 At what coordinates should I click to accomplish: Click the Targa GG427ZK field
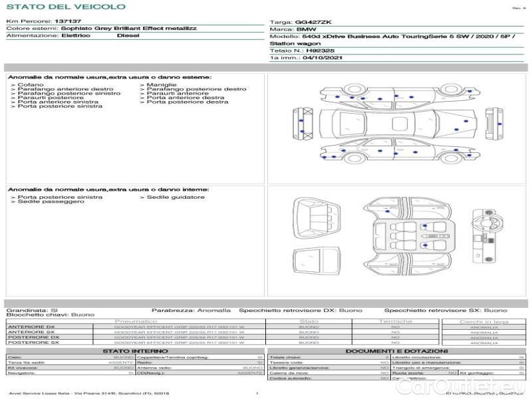pos(305,22)
